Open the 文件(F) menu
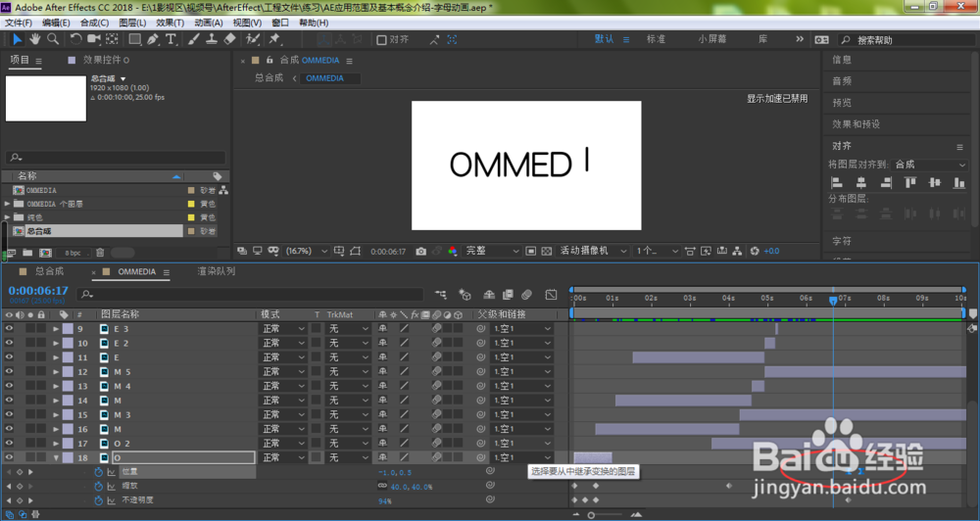Screen dimensions: 980x521 tap(19, 23)
